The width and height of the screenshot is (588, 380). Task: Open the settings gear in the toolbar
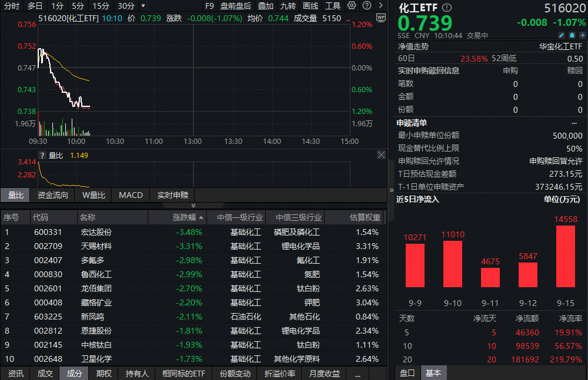point(352,5)
